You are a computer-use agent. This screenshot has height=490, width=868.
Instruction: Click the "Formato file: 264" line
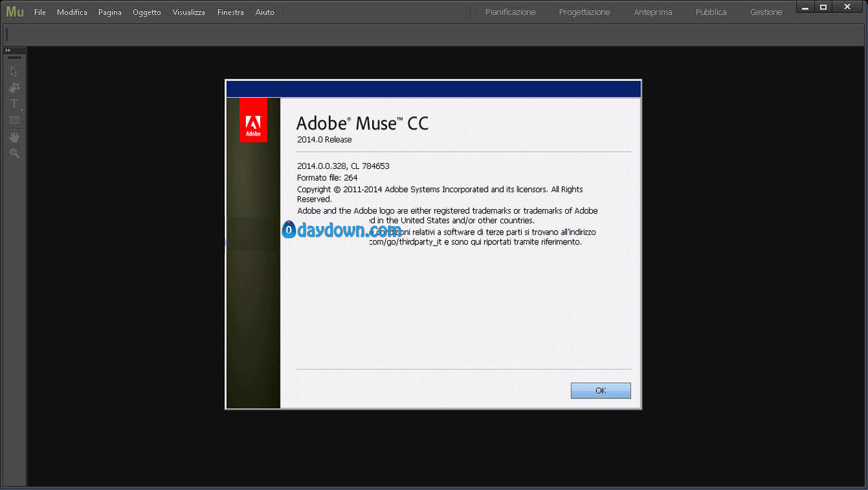pyautogui.click(x=327, y=178)
